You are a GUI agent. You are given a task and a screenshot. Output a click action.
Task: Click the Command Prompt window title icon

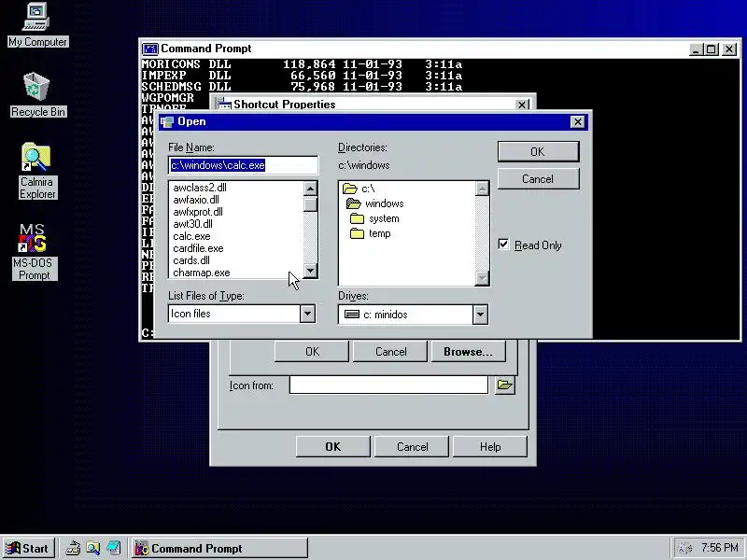pyautogui.click(x=150, y=49)
